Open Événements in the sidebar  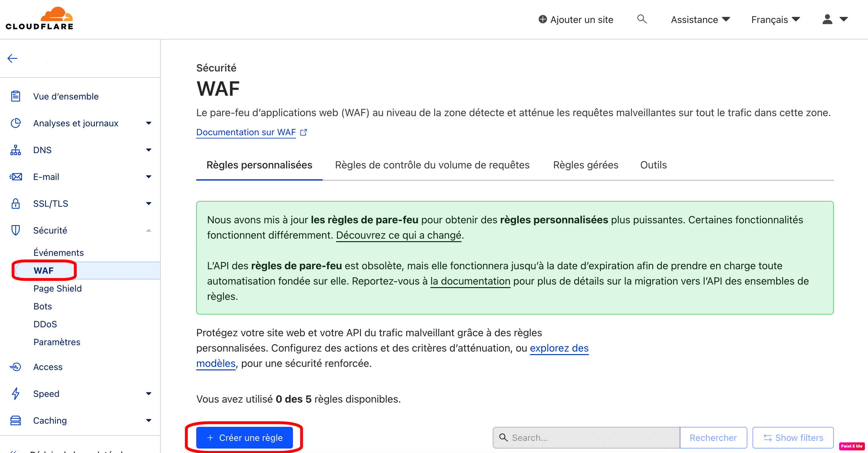(x=58, y=253)
